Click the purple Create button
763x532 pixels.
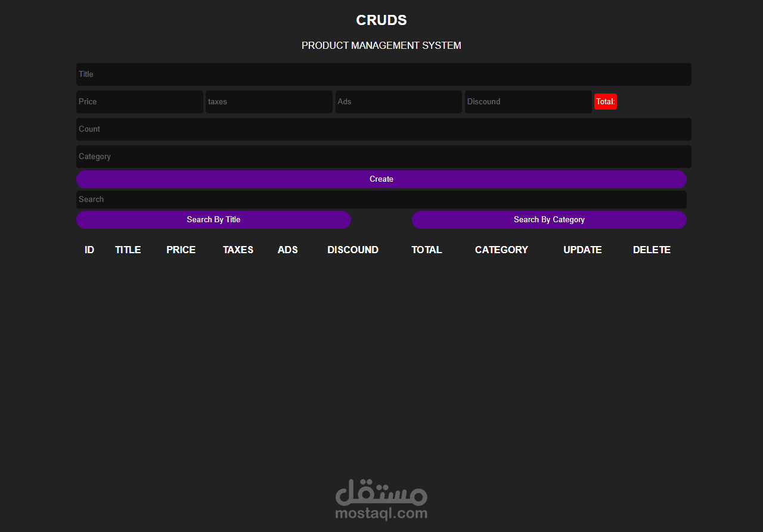tap(381, 179)
